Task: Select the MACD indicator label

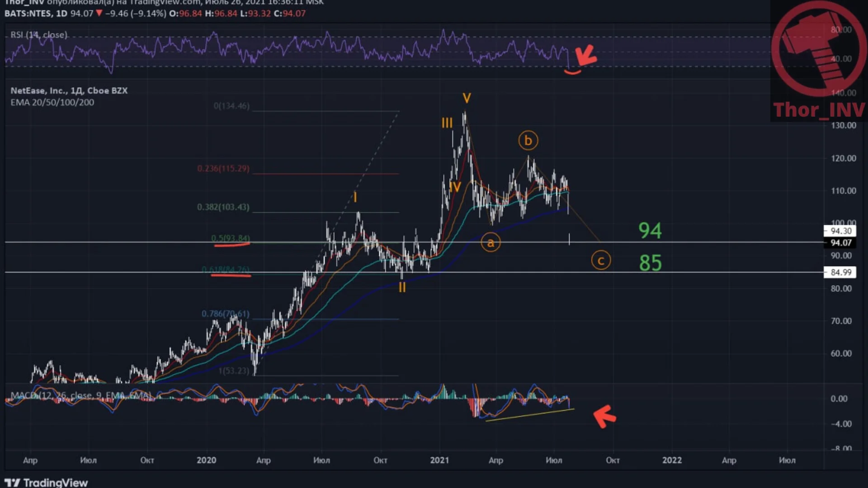Action: click(81, 395)
